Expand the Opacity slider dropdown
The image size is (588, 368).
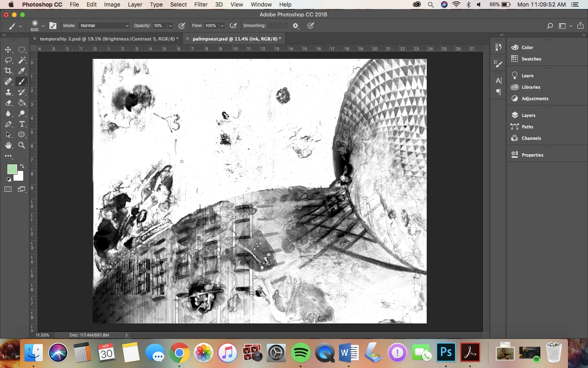click(171, 25)
